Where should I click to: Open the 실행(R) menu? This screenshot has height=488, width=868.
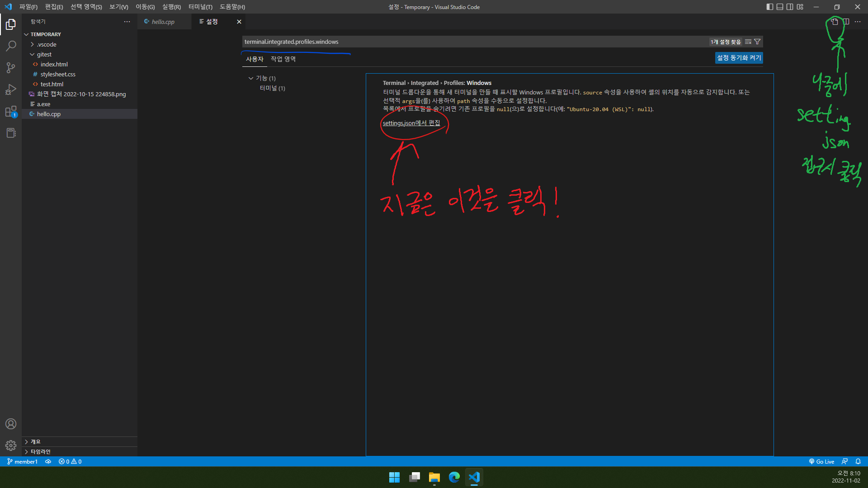(x=172, y=7)
